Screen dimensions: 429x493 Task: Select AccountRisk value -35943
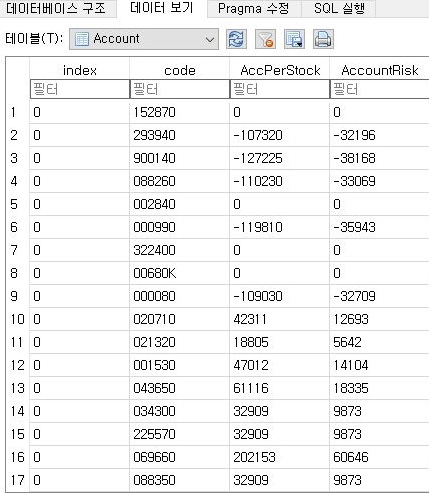(379, 227)
